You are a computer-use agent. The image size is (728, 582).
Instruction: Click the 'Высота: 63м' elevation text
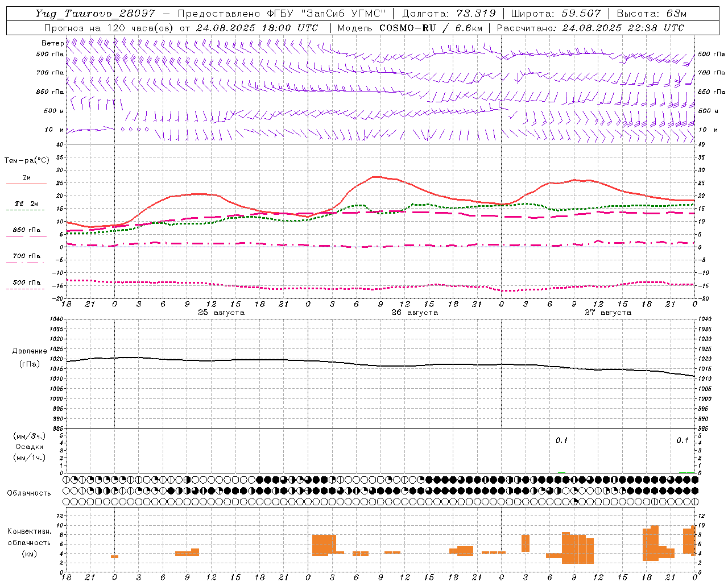[x=652, y=14]
